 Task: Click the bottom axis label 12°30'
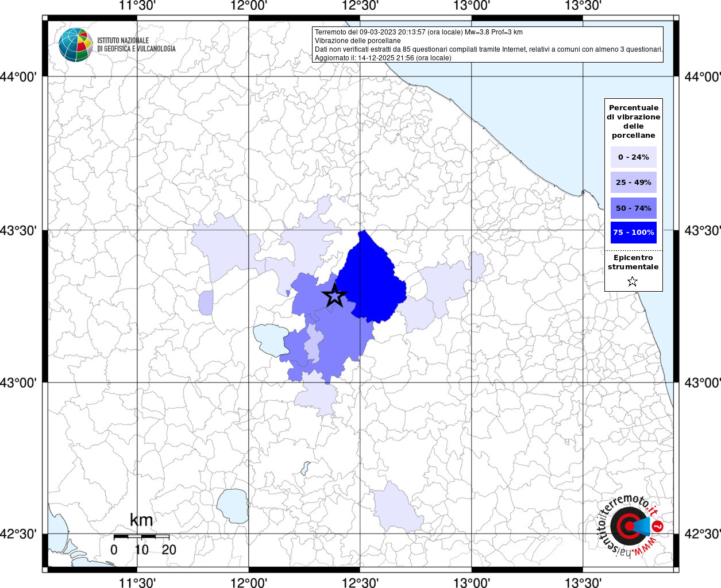tap(360, 582)
